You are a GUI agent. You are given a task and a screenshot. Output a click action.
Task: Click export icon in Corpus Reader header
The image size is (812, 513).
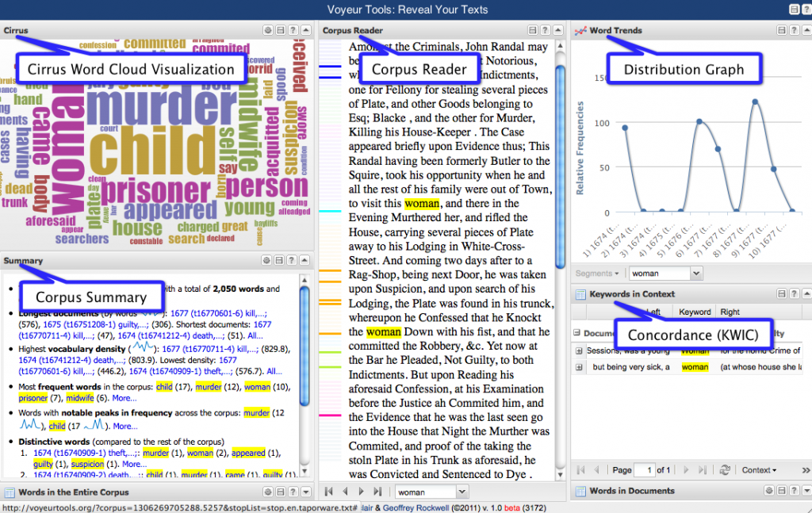tap(532, 31)
